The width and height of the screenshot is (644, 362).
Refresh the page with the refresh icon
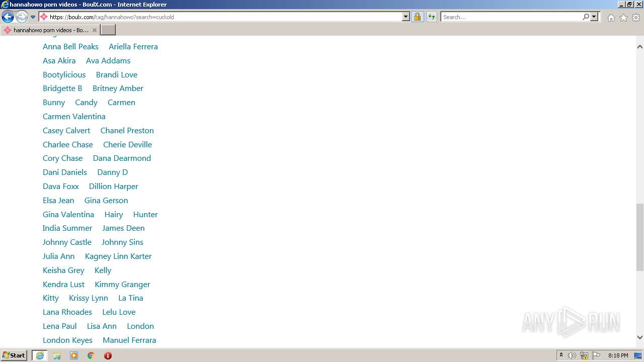pyautogui.click(x=431, y=17)
